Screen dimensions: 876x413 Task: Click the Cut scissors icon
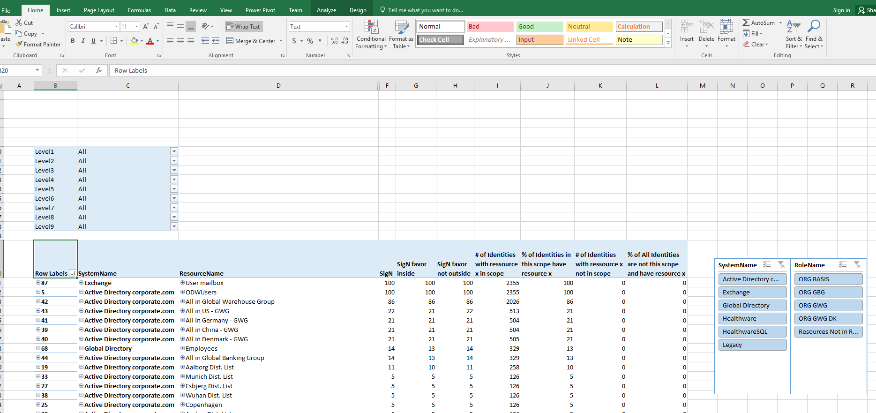(19, 23)
